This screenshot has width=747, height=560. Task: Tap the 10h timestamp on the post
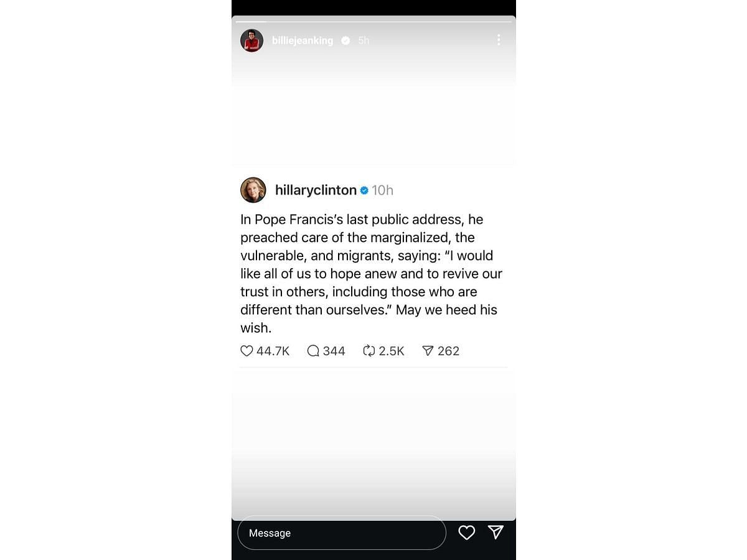tap(383, 190)
